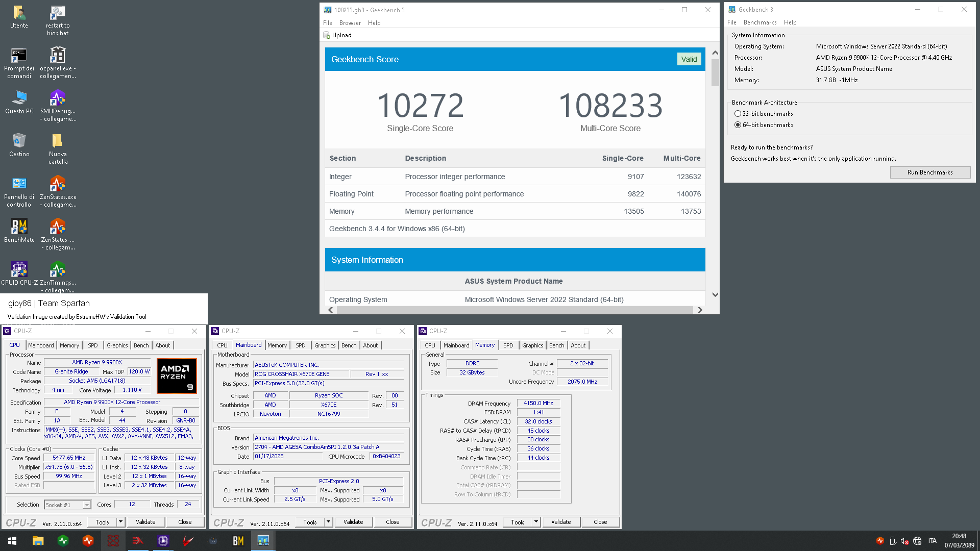The image size is (980, 551).
Task: Click the CPU-Z taskbar icon
Action: point(163,541)
